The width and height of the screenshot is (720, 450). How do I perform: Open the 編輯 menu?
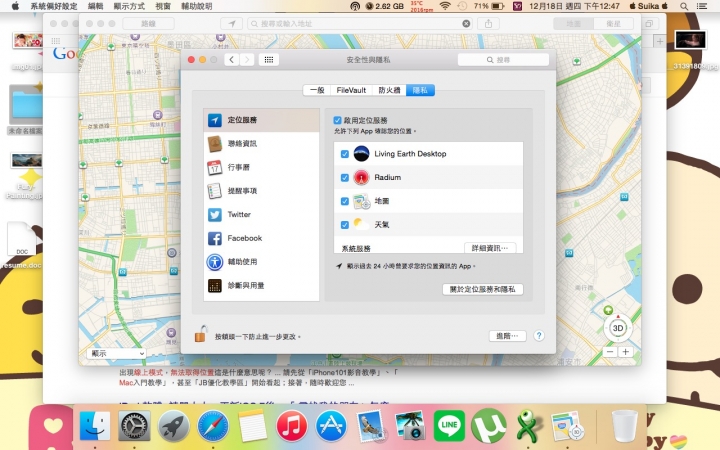96,6
